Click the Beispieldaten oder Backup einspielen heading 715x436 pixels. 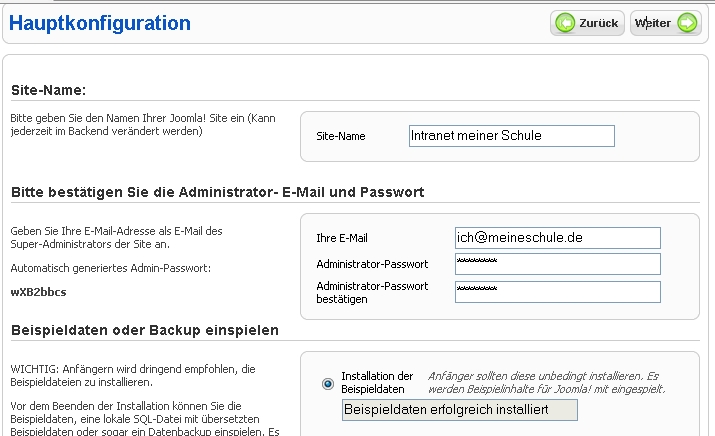tap(144, 330)
